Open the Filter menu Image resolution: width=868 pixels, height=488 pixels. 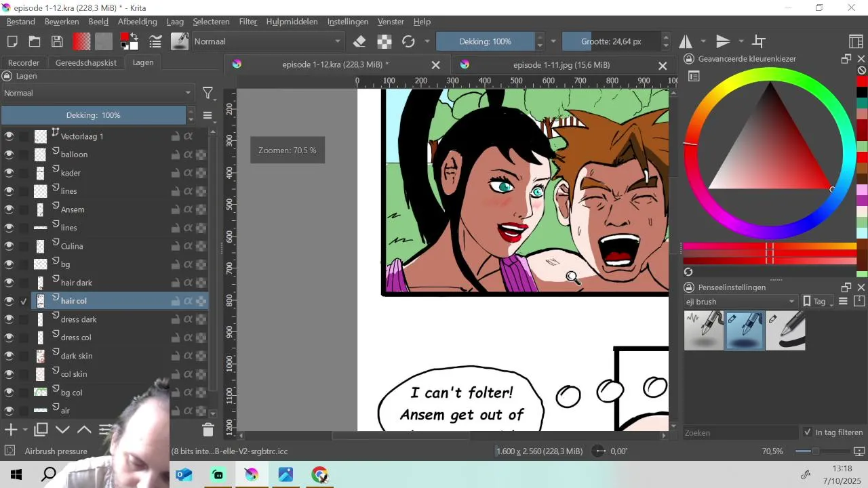(x=248, y=22)
